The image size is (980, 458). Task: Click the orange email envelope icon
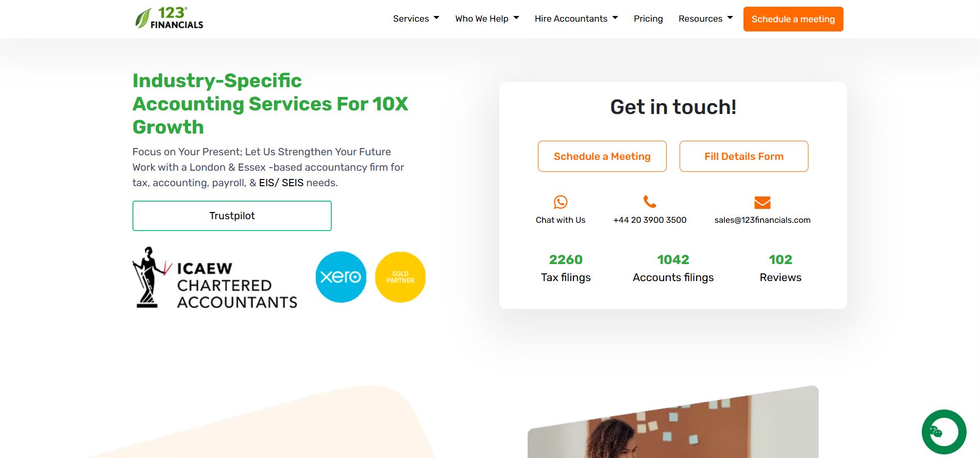tap(762, 202)
